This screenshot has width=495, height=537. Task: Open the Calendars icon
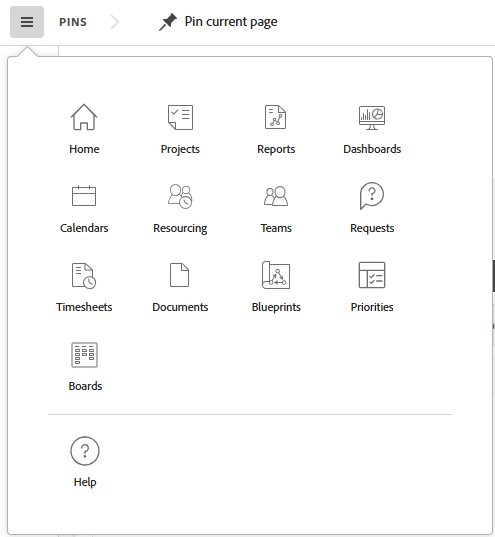(x=84, y=196)
